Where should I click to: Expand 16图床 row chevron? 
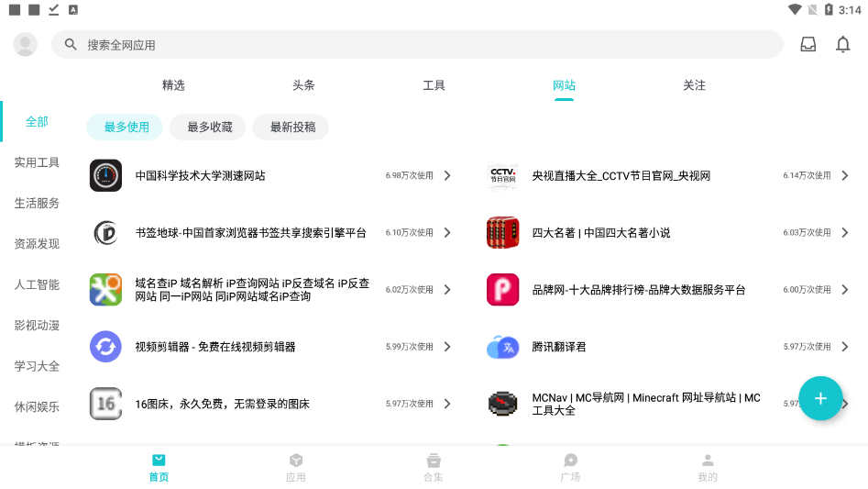click(x=447, y=404)
